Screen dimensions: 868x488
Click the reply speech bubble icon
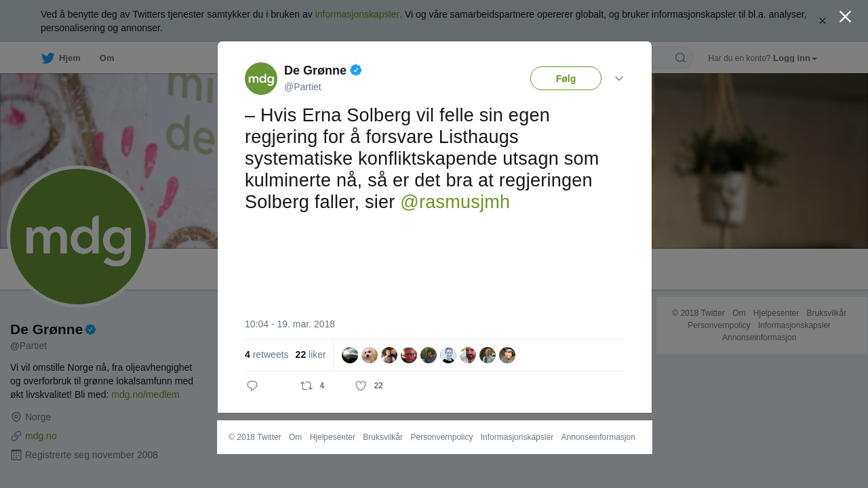[x=252, y=386]
